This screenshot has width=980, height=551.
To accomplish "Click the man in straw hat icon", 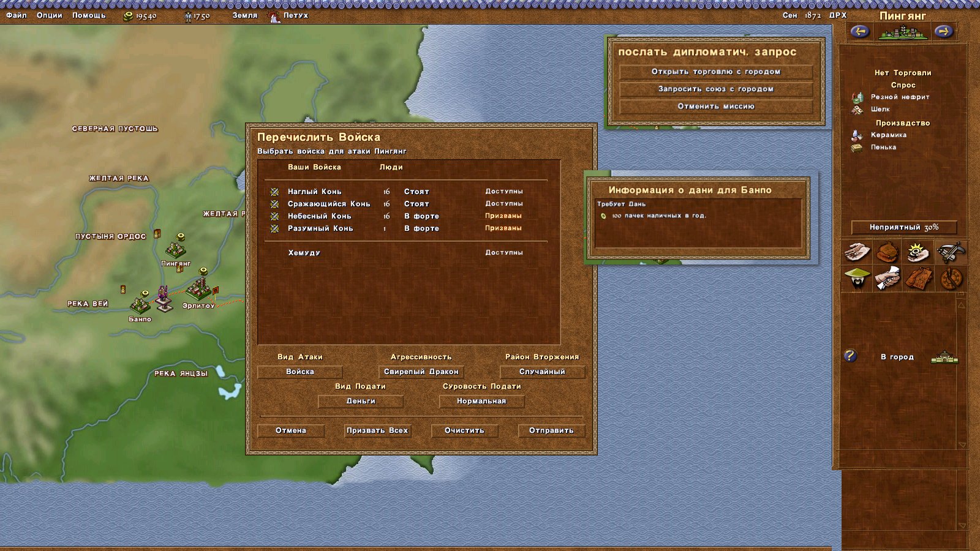I will tap(857, 279).
